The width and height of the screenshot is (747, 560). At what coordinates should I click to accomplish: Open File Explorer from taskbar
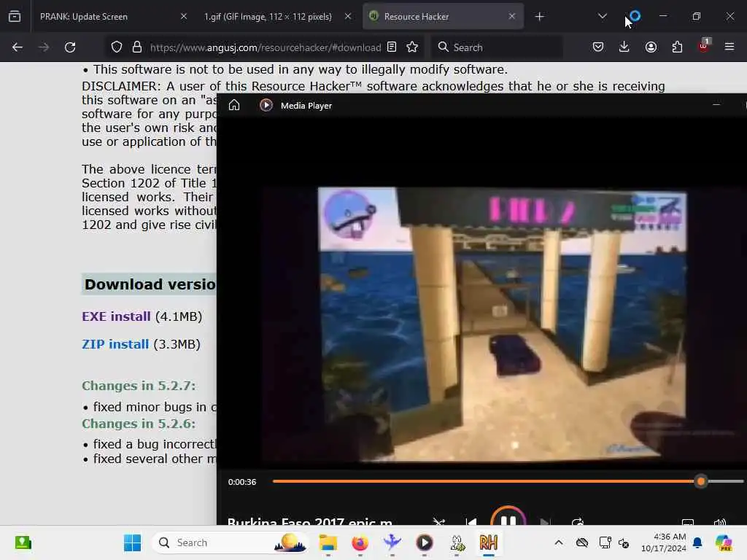coord(328,542)
